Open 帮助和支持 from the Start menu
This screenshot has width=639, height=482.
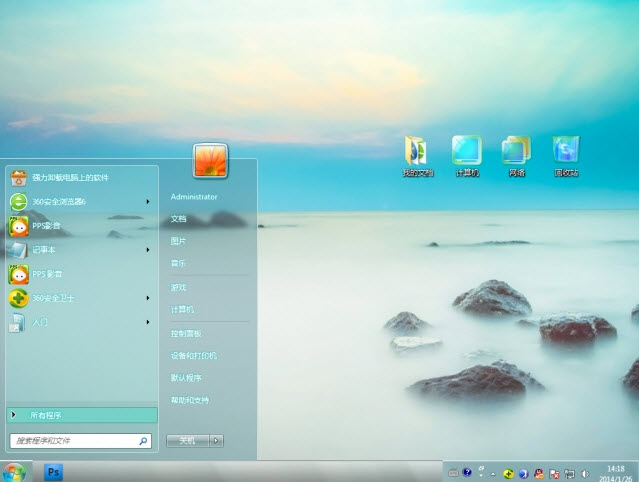[190, 401]
